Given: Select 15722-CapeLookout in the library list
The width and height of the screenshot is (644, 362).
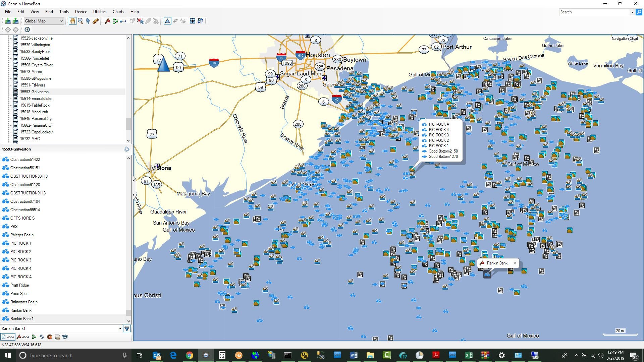Looking at the screenshot, I should pyautogui.click(x=37, y=132).
